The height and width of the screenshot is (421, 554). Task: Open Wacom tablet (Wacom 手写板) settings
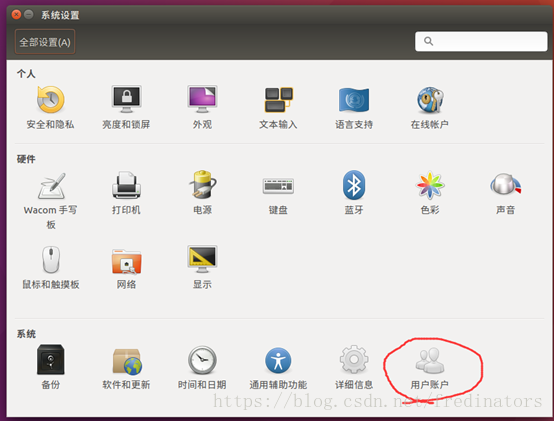pyautogui.click(x=51, y=200)
